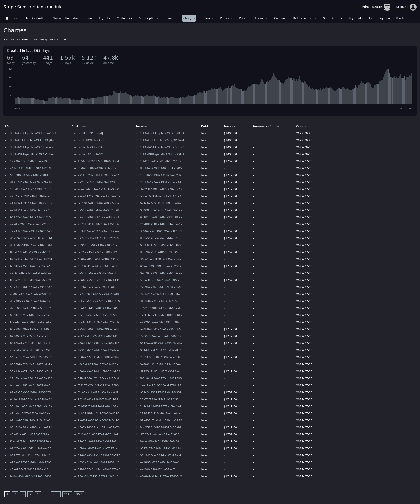The image size is (420, 504).
Task: Open the Payment methods menu item
Action: [x=391, y=18]
